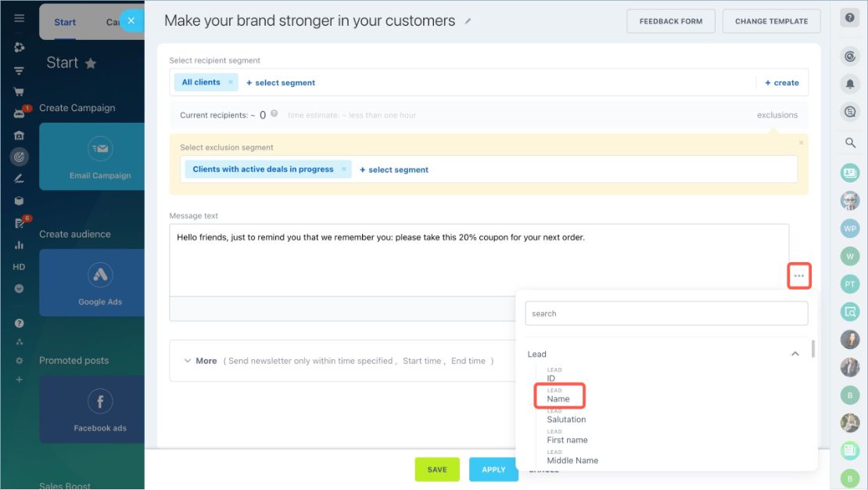Viewport: 868px width, 490px height.
Task: Click the Apply button
Action: (493, 470)
